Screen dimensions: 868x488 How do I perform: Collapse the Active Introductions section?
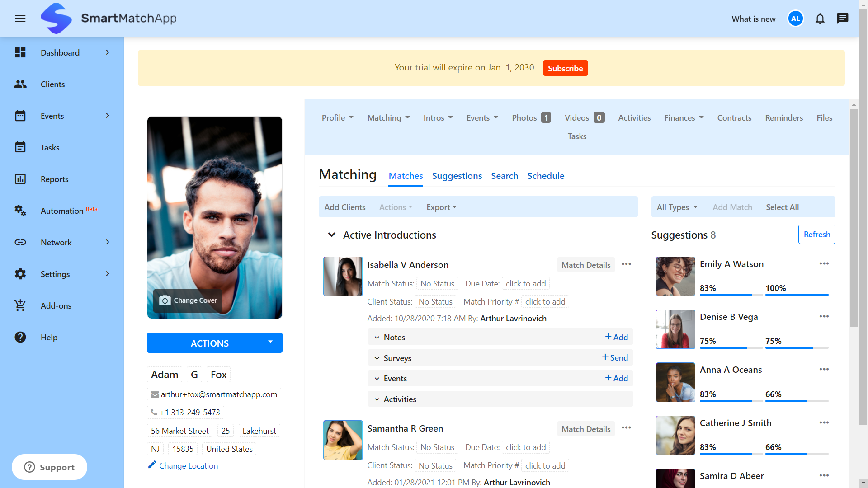pyautogui.click(x=331, y=235)
